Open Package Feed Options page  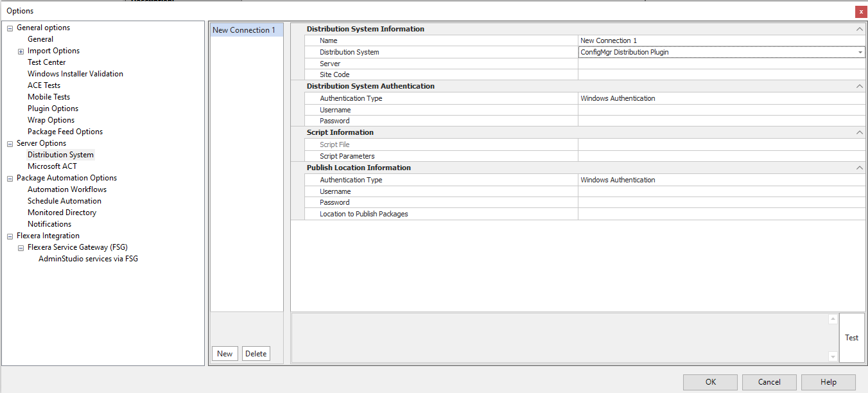65,132
